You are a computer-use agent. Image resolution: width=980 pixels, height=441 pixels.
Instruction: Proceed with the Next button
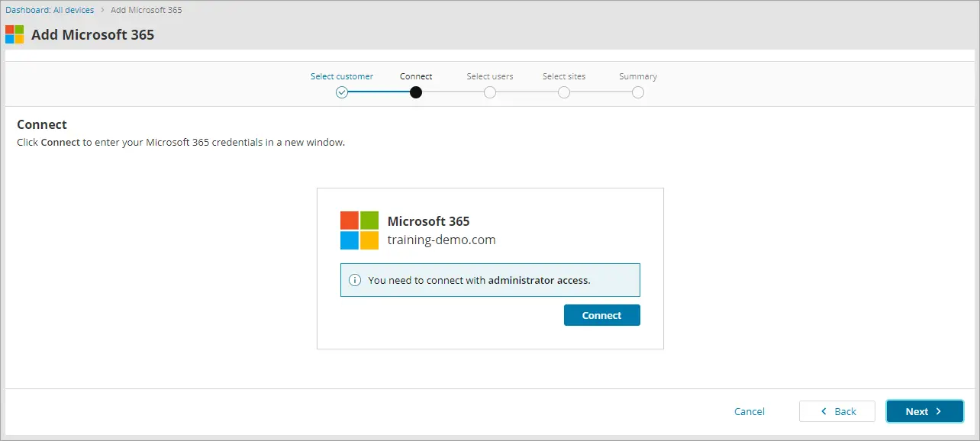coord(925,411)
